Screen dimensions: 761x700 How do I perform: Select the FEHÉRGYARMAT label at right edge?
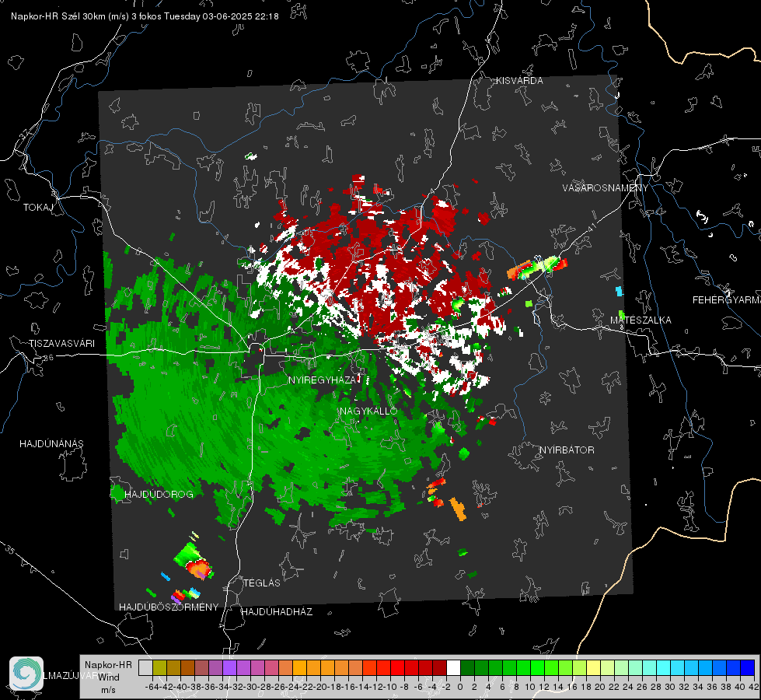click(x=727, y=300)
